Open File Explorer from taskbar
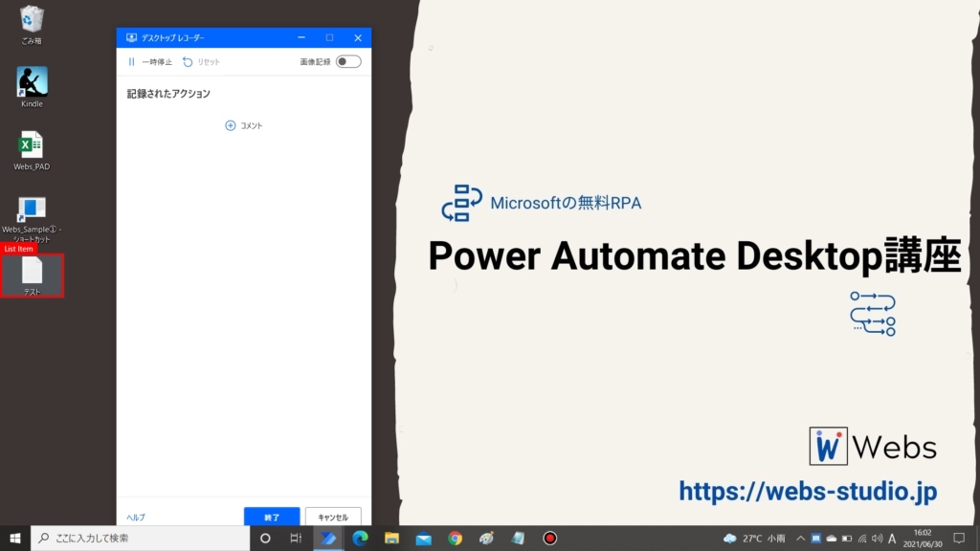980x551 pixels. (x=391, y=538)
